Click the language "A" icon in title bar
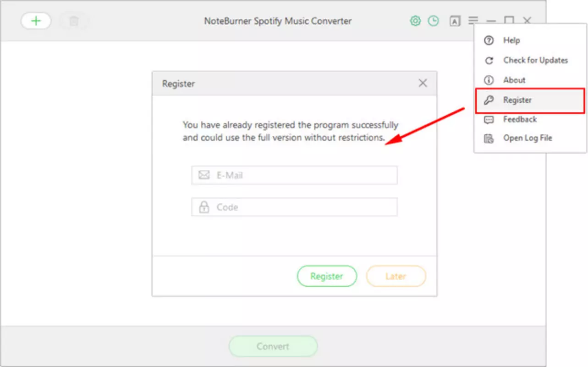The width and height of the screenshot is (588, 367). tap(455, 21)
